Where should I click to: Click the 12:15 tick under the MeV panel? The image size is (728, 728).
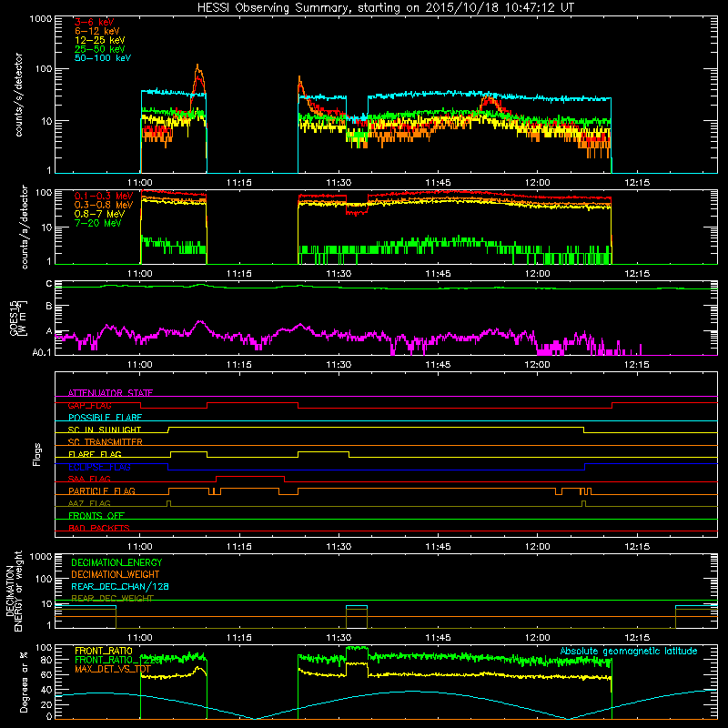636,274
